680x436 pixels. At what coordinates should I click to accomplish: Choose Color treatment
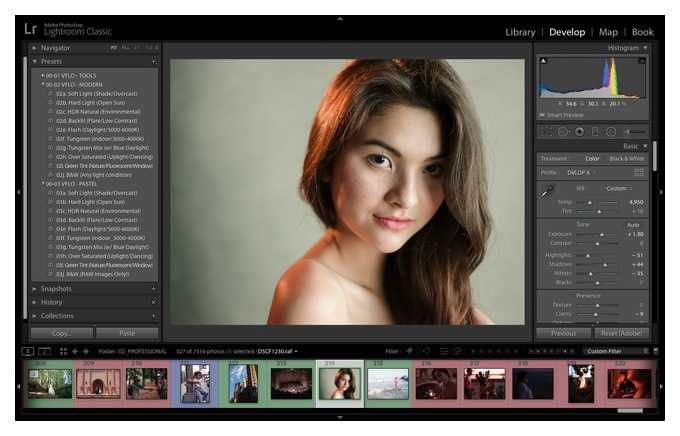click(592, 159)
